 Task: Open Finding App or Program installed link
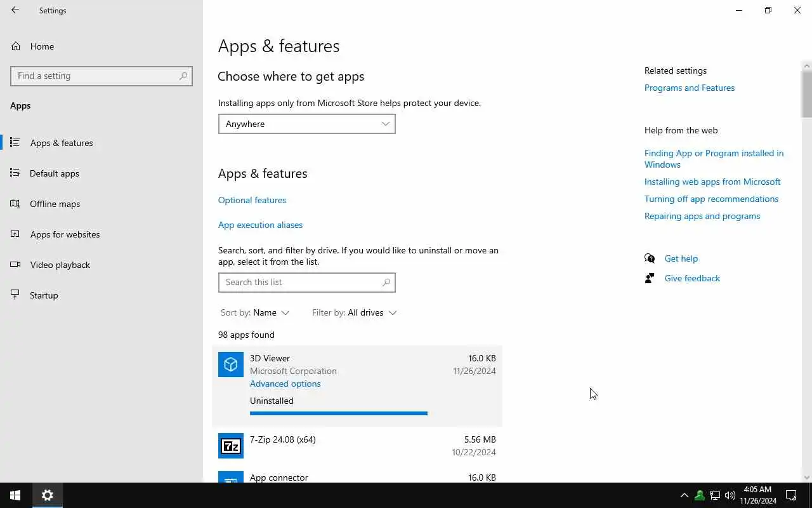coord(714,159)
